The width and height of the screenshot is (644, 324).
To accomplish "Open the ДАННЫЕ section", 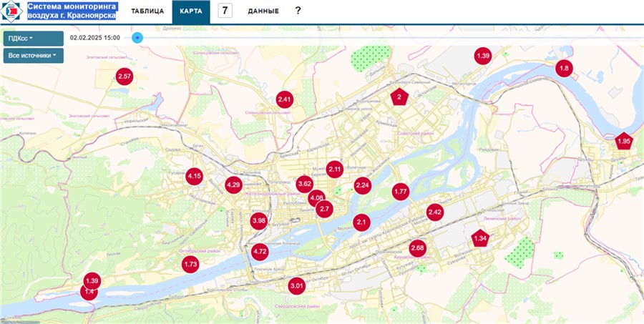I will pos(263,11).
